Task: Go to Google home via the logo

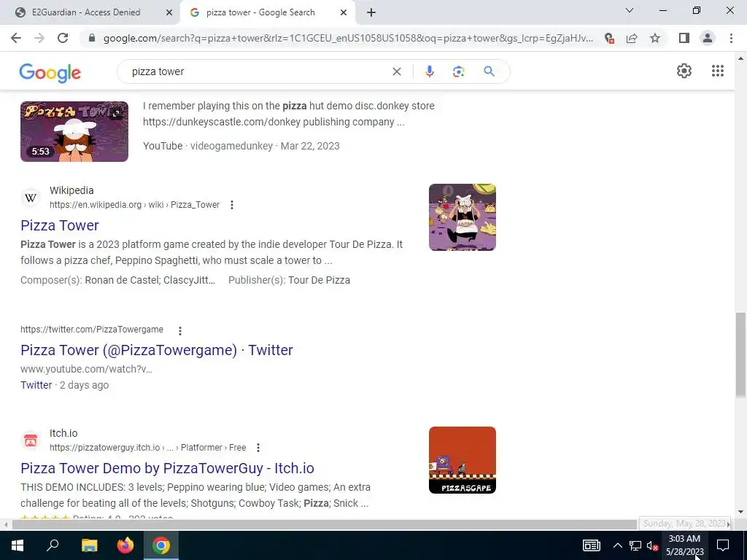Action: tap(50, 72)
